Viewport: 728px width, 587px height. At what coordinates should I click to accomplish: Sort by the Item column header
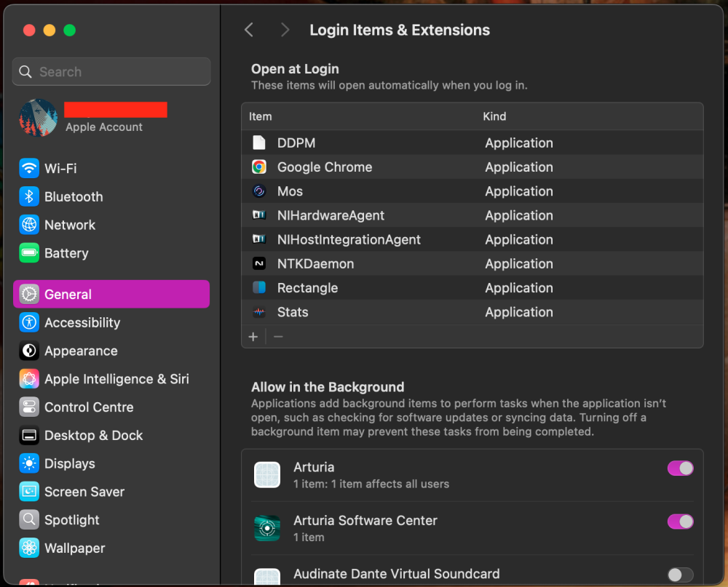(261, 116)
